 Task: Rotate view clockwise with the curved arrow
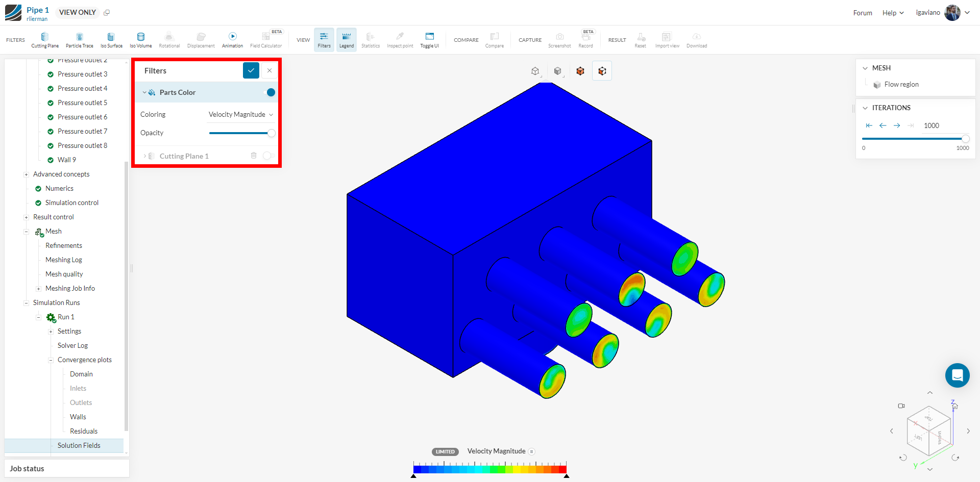[x=955, y=458]
